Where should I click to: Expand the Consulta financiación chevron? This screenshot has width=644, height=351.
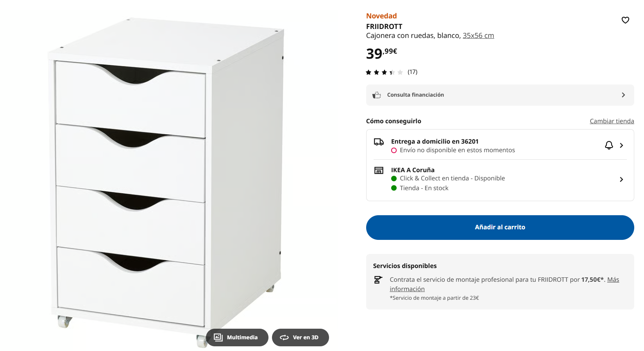(x=623, y=95)
